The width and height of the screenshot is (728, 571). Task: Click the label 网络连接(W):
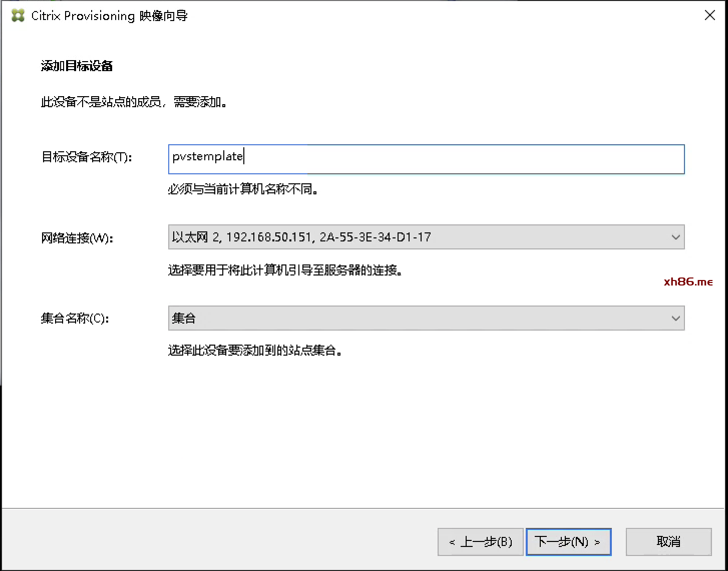(x=78, y=238)
